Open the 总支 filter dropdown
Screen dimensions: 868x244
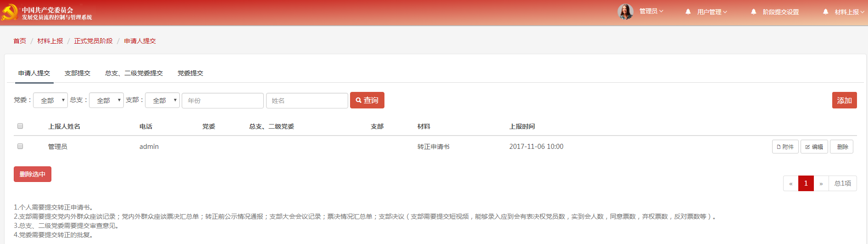click(106, 100)
